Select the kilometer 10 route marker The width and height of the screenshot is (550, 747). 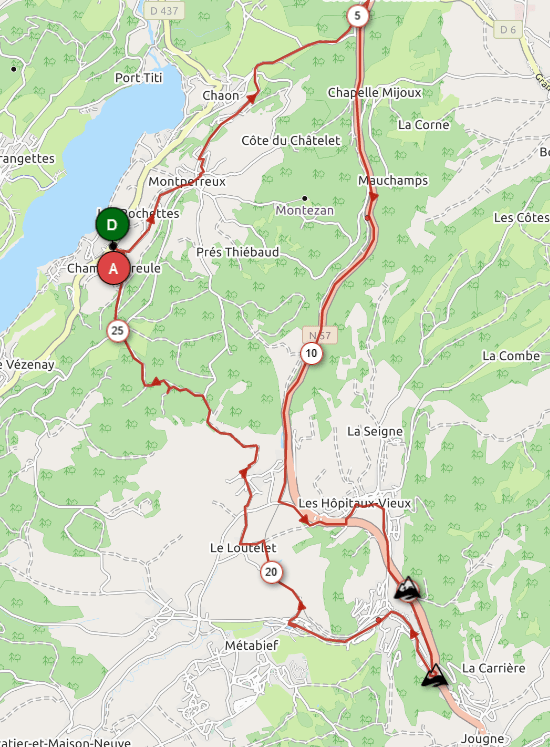[x=311, y=353]
